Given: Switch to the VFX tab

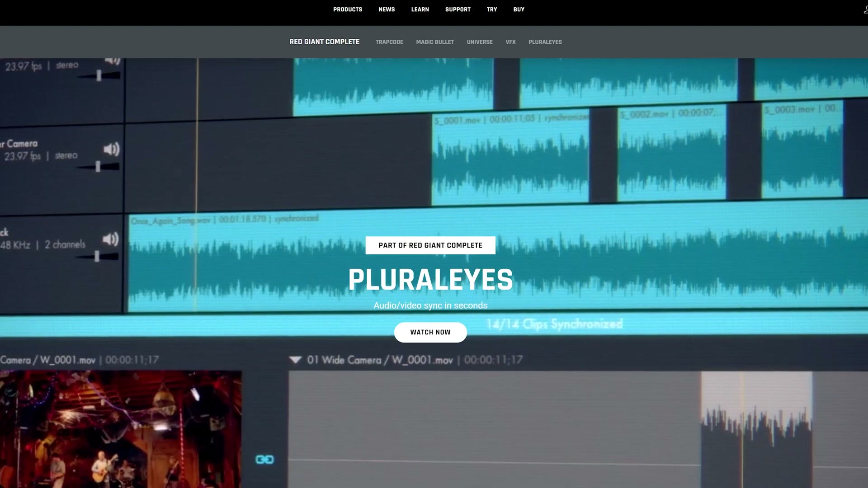Looking at the screenshot, I should [510, 42].
